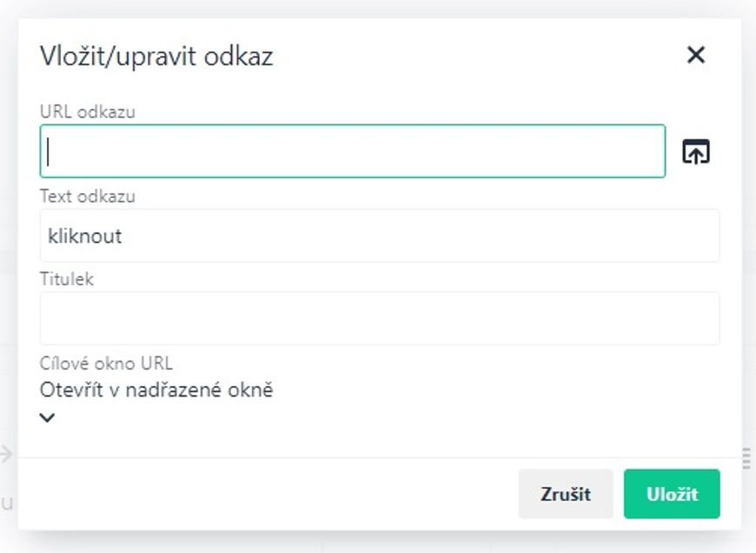Click the URL odkazu label
The image size is (756, 553).
(x=87, y=112)
